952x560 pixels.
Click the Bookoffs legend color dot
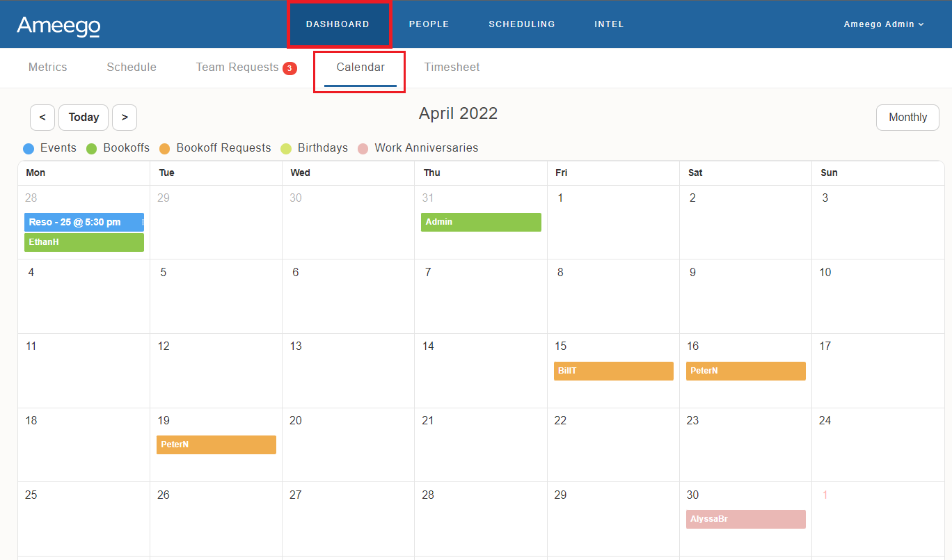[x=91, y=147]
